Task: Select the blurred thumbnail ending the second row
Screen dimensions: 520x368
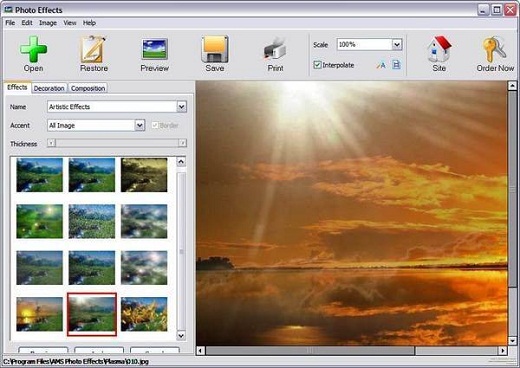Action: click(x=144, y=221)
